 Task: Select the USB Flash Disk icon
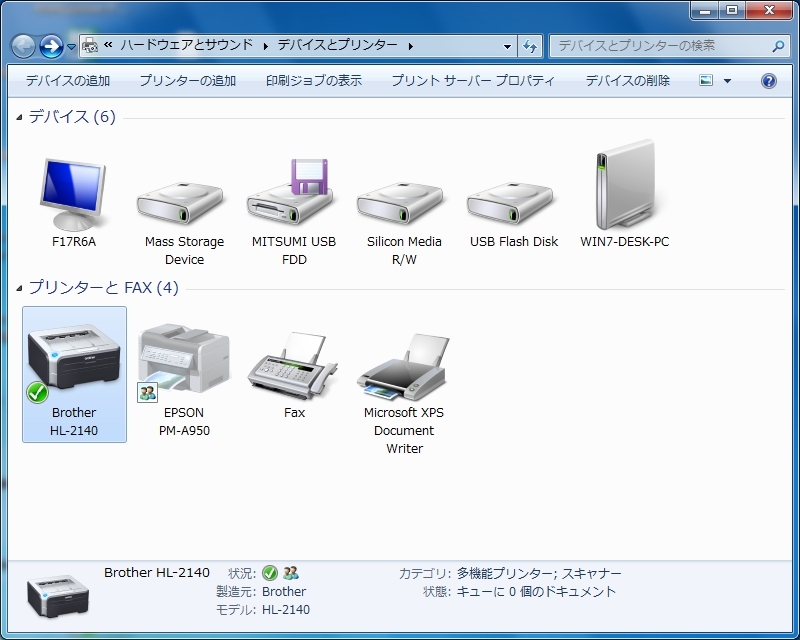pyautogui.click(x=510, y=203)
